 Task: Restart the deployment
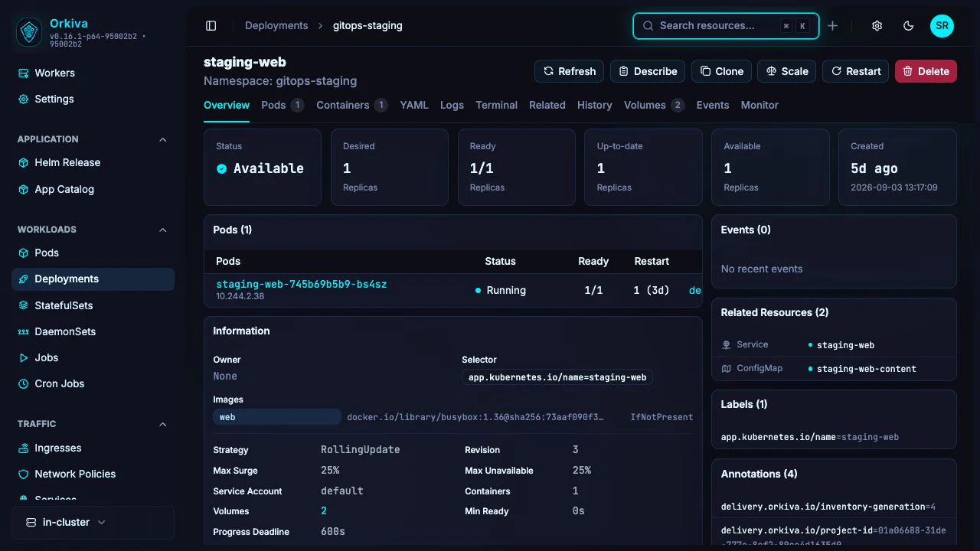tap(855, 71)
